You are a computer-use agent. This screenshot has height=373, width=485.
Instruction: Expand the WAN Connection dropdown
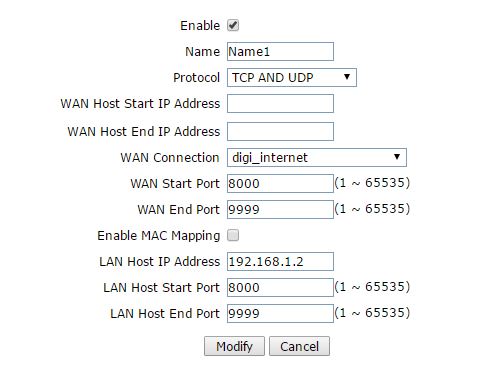317,157
